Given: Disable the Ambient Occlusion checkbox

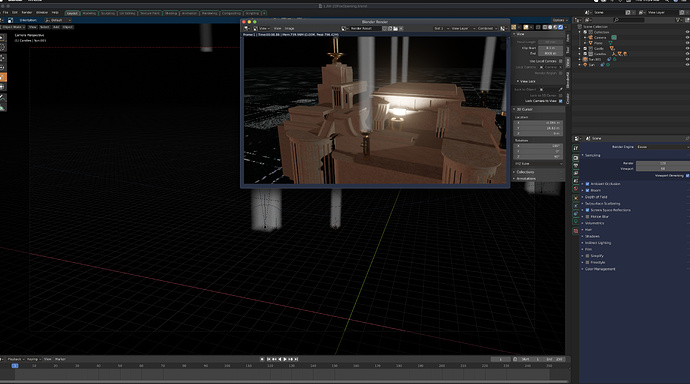Looking at the screenshot, I should click(x=587, y=184).
